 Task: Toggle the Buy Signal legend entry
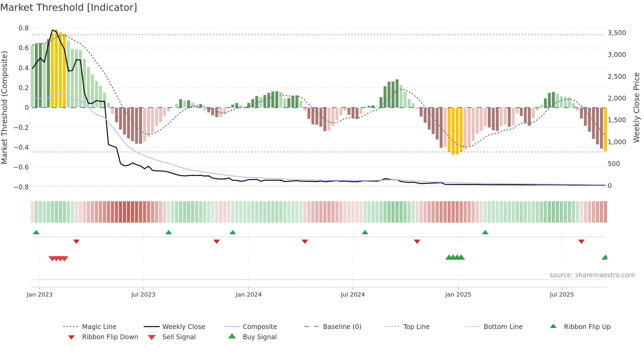click(252, 337)
